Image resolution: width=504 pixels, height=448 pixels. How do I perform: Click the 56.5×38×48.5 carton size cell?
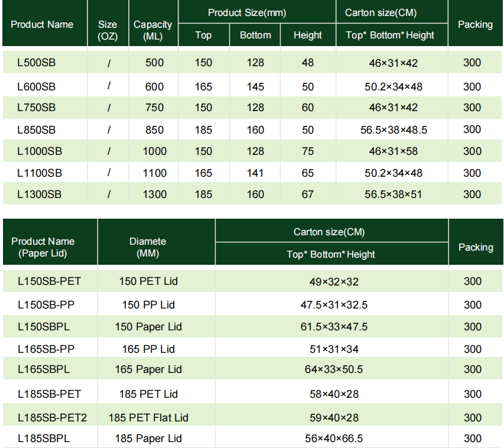[393, 129]
